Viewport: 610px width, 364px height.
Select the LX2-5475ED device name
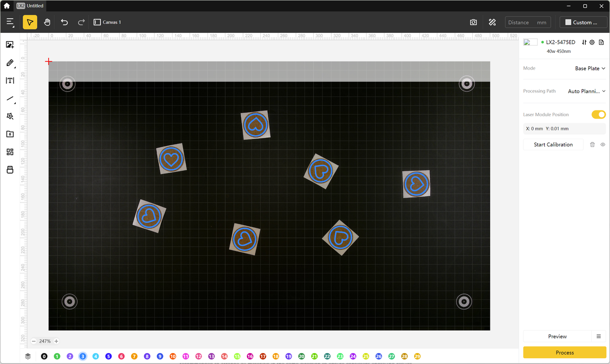[560, 42]
